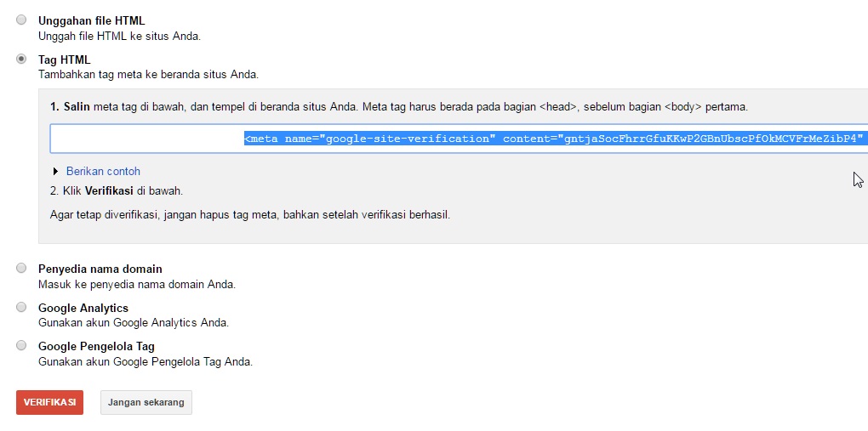Click the '2. Klik Verifikasi di bawah.' step
Screen dimensions: 868x431
click(117, 191)
